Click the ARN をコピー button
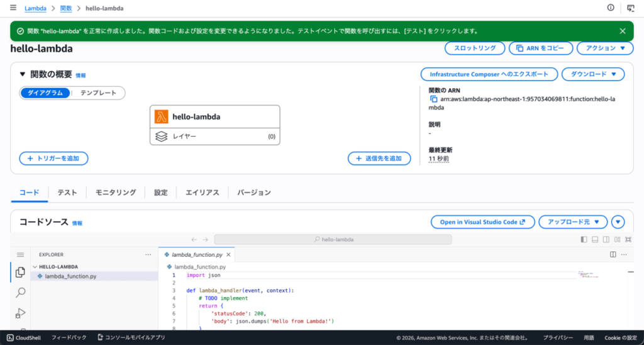Image resolution: width=644 pixels, height=345 pixels. [x=541, y=48]
